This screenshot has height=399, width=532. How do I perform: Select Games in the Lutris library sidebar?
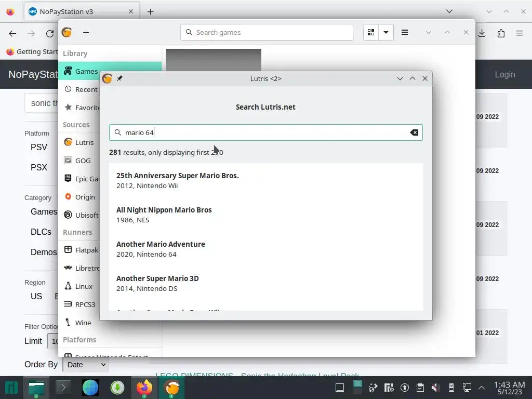(x=81, y=71)
